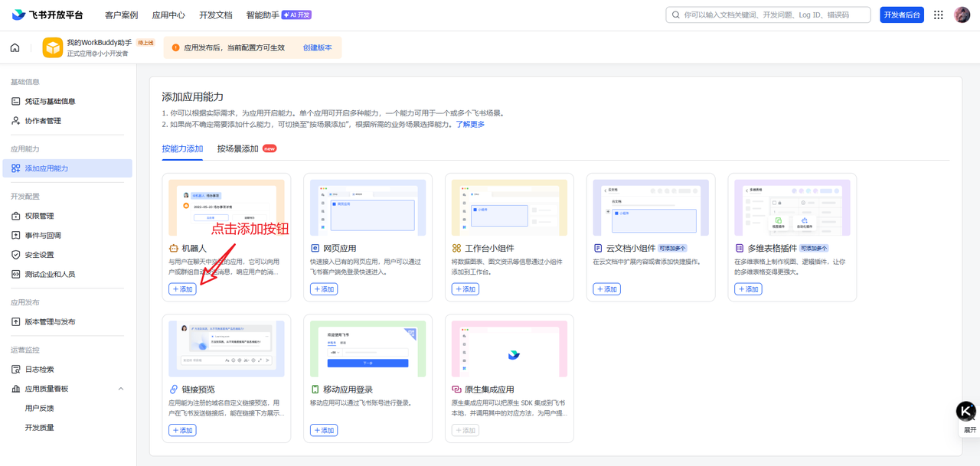The width and height of the screenshot is (980, 466).
Task: Click the orange WorkBuddy app icon
Action: coord(53,47)
